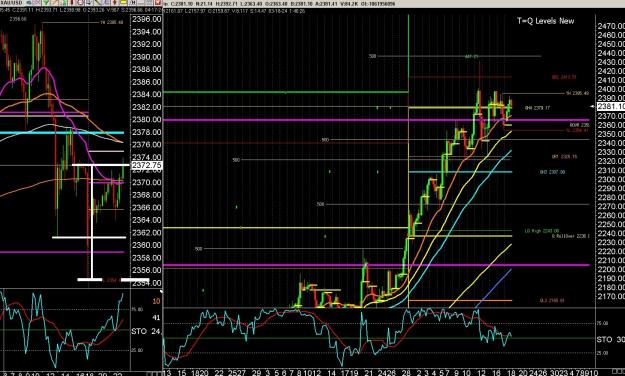Image resolution: width=625 pixels, height=376 pixels.
Task: Click 2400.00 on the right price axis
Action: click(x=611, y=89)
